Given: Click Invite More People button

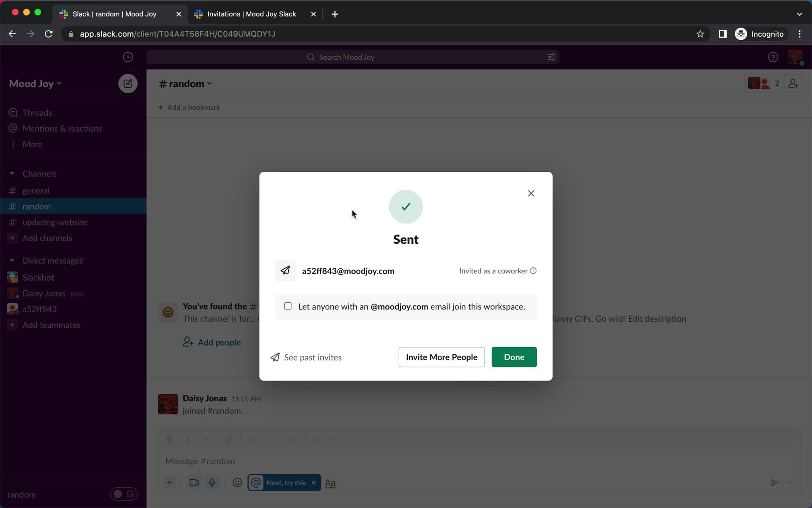Looking at the screenshot, I should pyautogui.click(x=442, y=357).
